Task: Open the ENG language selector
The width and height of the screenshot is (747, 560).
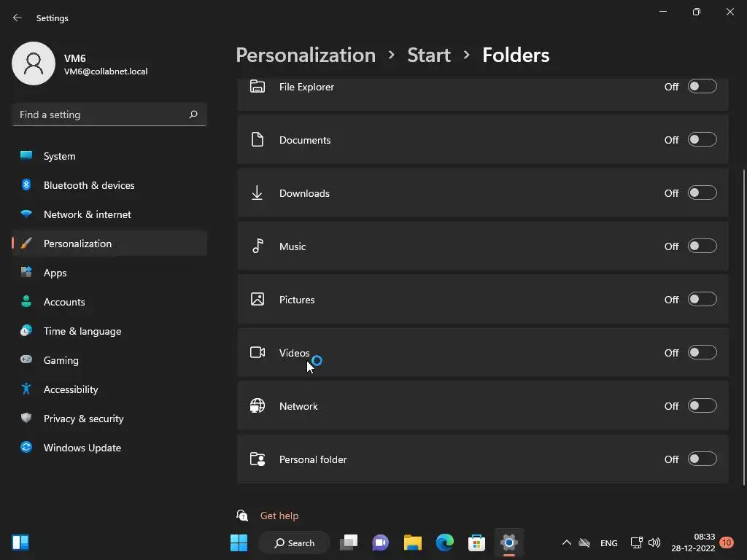Action: 608,543
